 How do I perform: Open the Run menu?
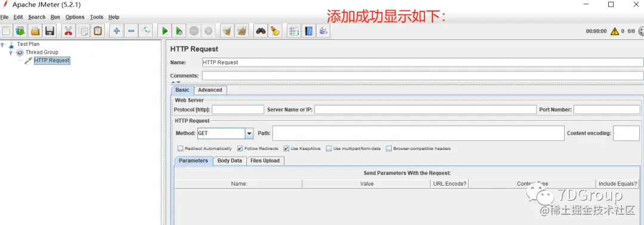click(55, 17)
